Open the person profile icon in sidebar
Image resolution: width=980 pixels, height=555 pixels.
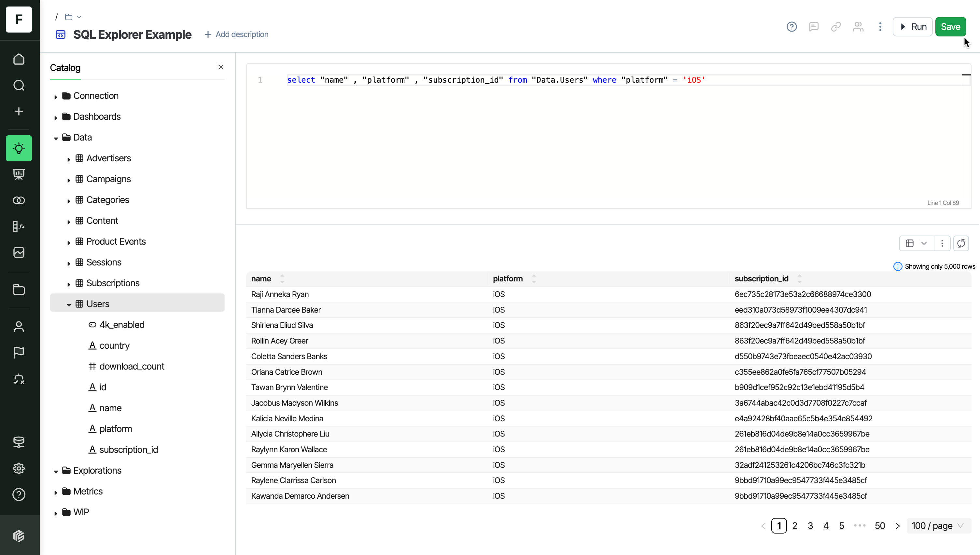19,327
